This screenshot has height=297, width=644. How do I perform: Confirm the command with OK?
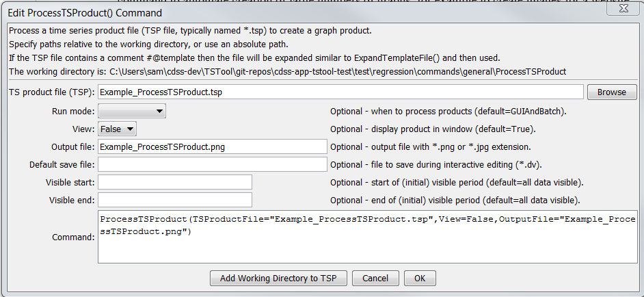(x=420, y=278)
